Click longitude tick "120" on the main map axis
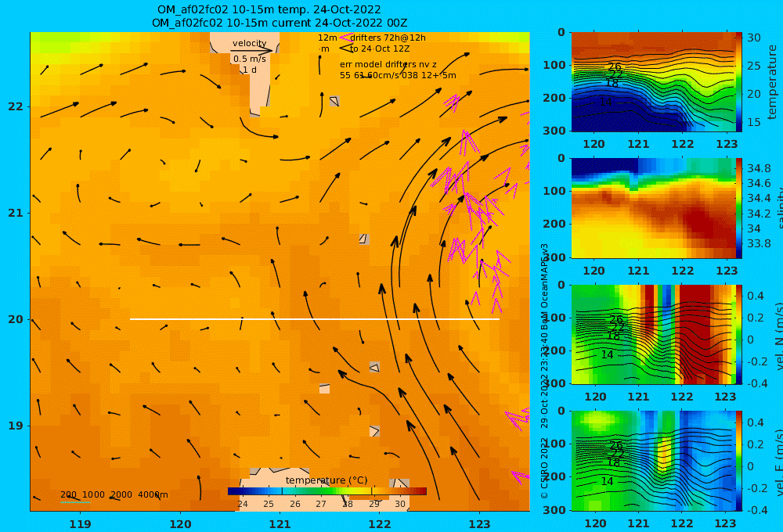The image size is (783, 532). click(180, 524)
